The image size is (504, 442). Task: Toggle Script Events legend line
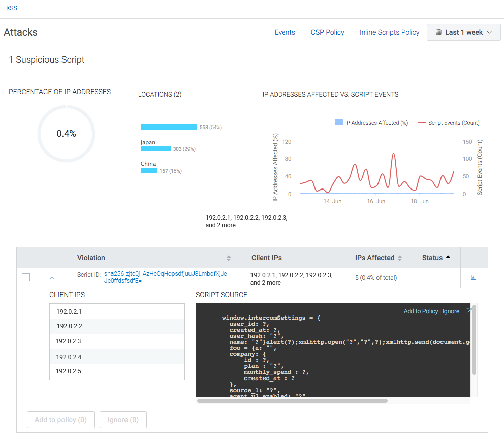tap(422, 123)
